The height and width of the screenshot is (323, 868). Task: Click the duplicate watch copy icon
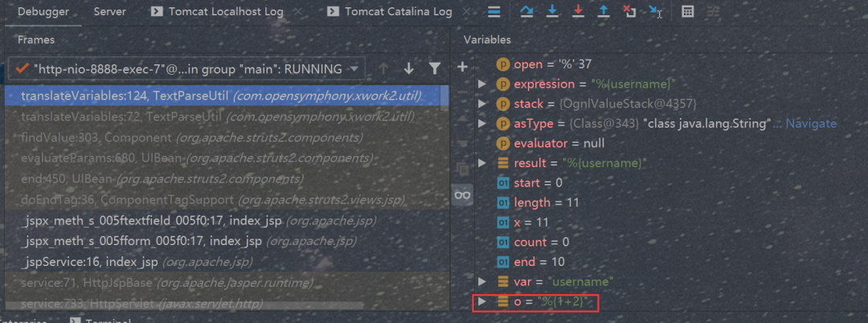coord(463,169)
